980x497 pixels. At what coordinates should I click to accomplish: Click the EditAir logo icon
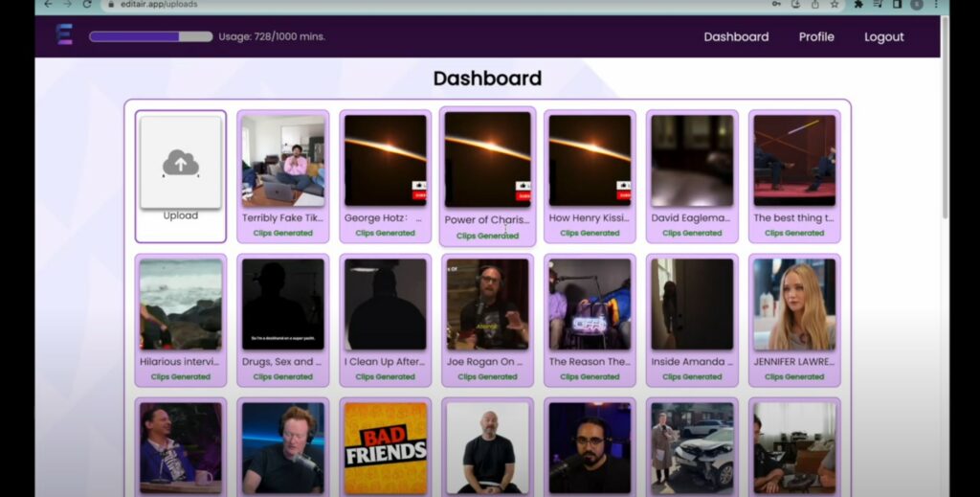click(x=64, y=34)
